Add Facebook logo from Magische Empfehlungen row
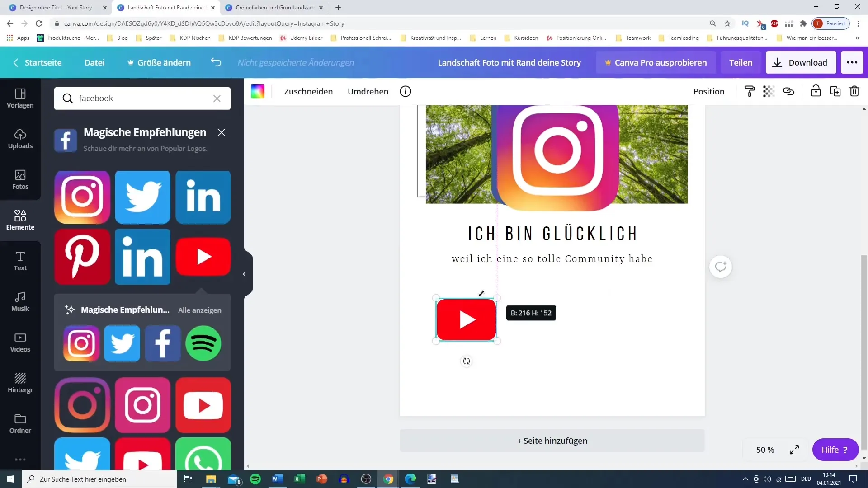The height and width of the screenshot is (488, 868). 163,343
